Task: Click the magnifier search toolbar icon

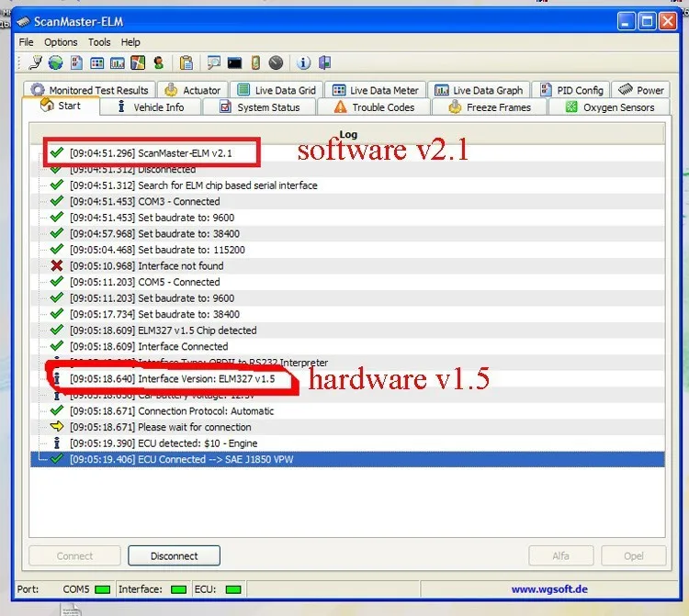Action: click(x=213, y=62)
